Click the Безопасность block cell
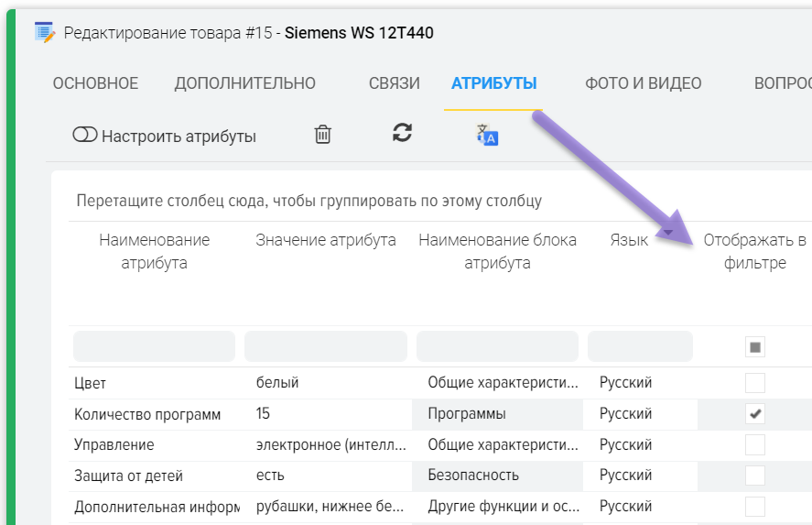 click(x=472, y=476)
